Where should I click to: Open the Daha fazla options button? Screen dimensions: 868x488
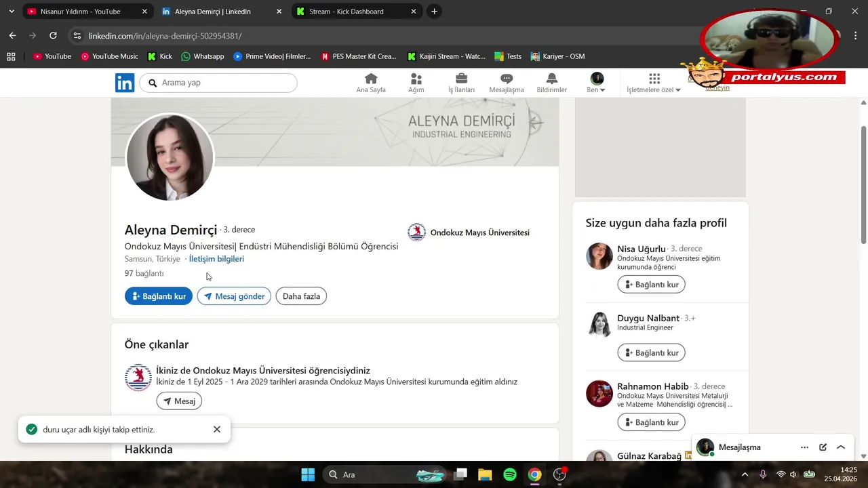point(301,296)
